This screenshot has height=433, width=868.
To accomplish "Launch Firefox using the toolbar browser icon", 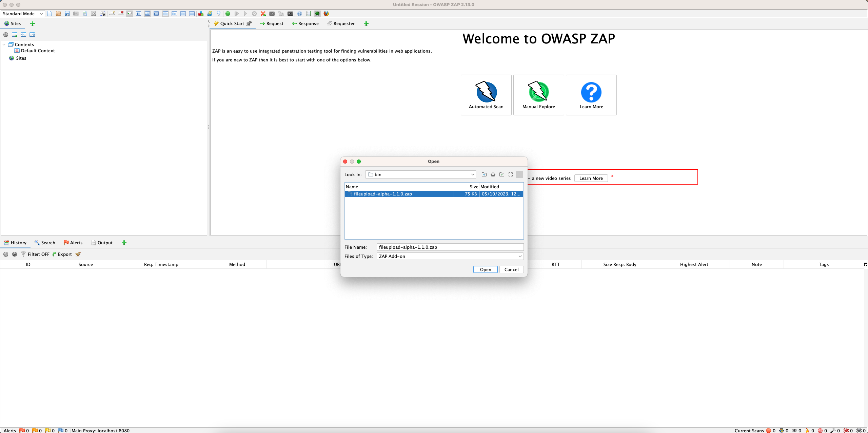I will click(x=326, y=14).
